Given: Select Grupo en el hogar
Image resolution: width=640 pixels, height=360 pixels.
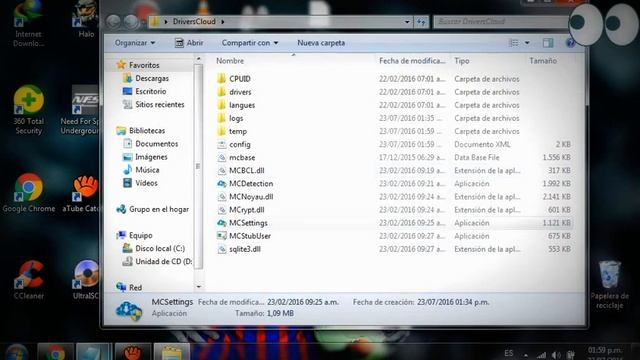Looking at the screenshot, I should [153, 209].
